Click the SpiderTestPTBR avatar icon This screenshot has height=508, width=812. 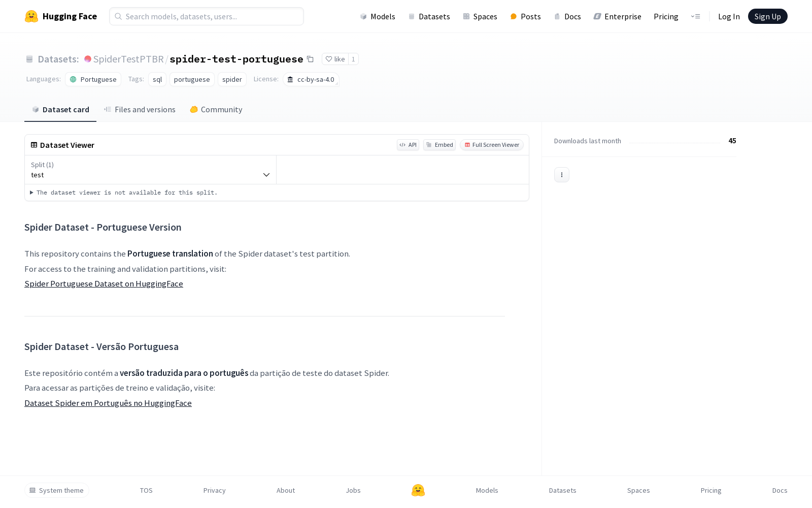click(88, 59)
